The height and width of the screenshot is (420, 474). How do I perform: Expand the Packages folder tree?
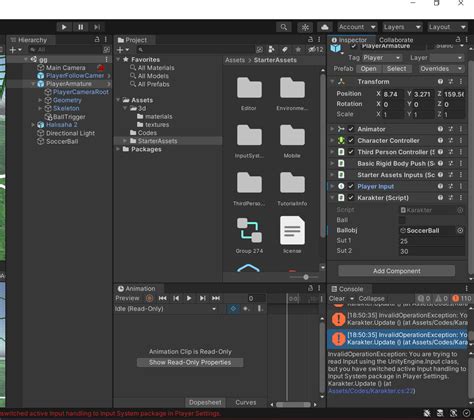click(118, 149)
